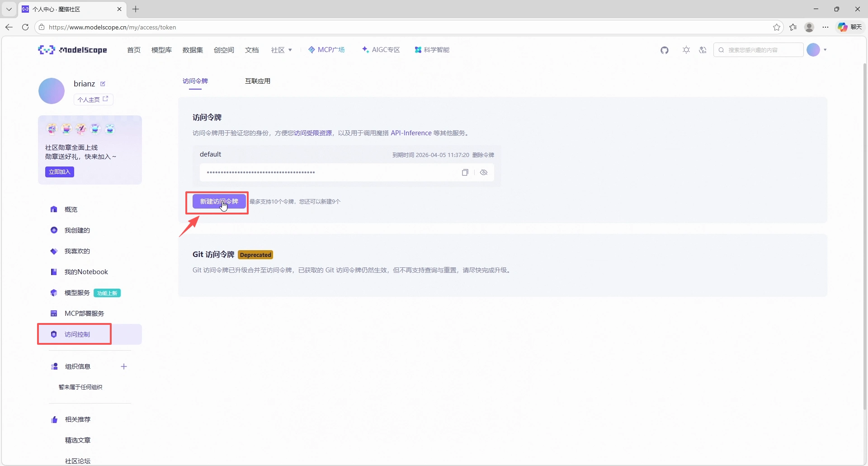This screenshot has height=466, width=868.
Task: Open browser settings and more menu
Action: [826, 27]
